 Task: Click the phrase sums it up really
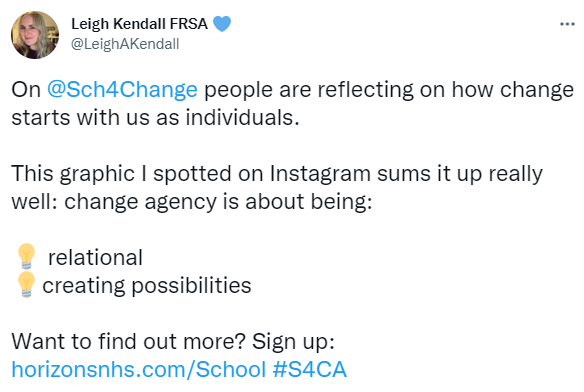tap(460, 174)
